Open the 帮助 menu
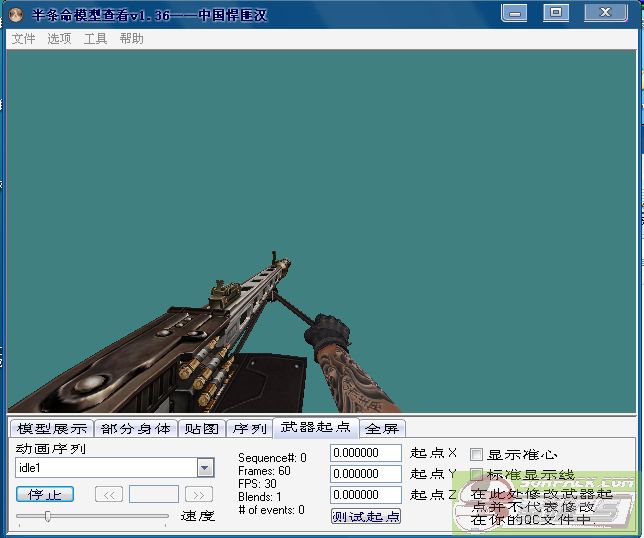 tap(131, 39)
